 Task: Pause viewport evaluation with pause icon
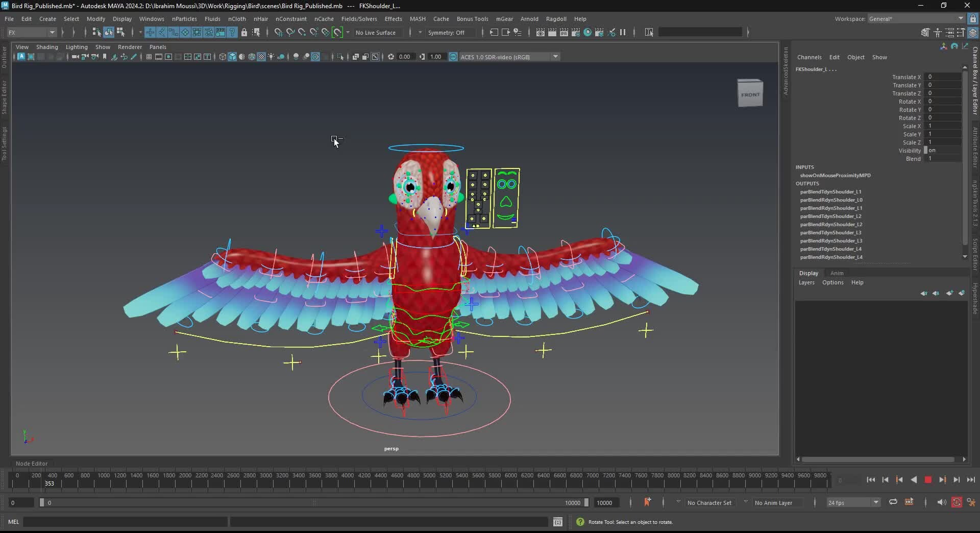tap(623, 32)
